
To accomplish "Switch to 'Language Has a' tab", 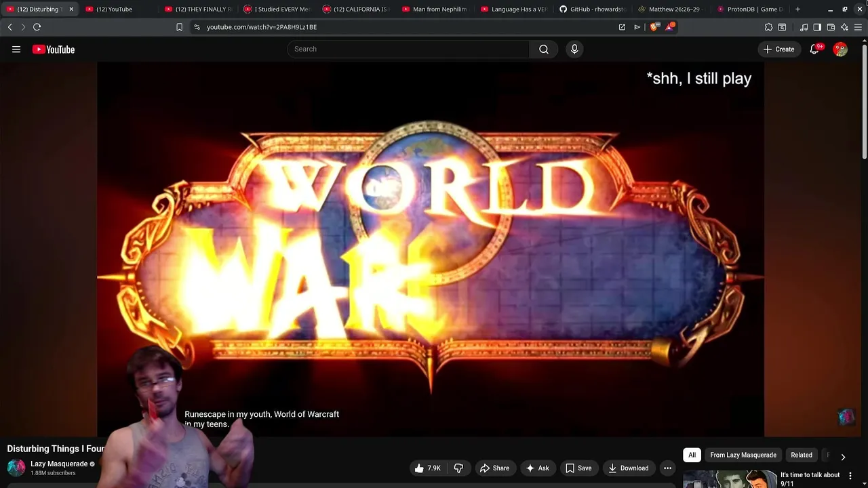I will (x=513, y=9).
